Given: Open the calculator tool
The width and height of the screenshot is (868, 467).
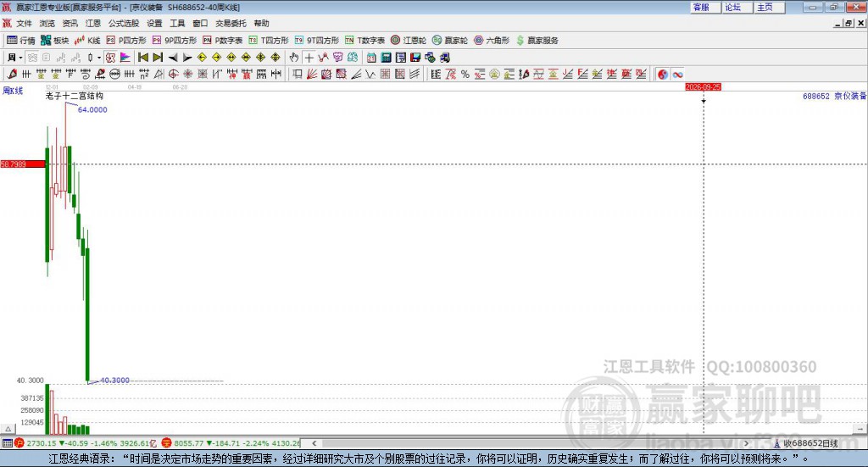Looking at the screenshot, I should (x=387, y=58).
